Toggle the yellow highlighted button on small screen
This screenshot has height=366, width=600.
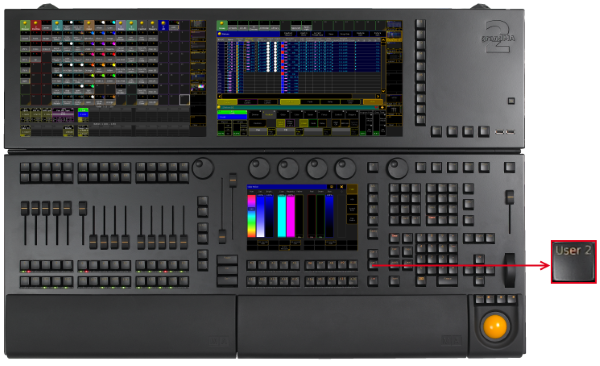click(x=352, y=189)
